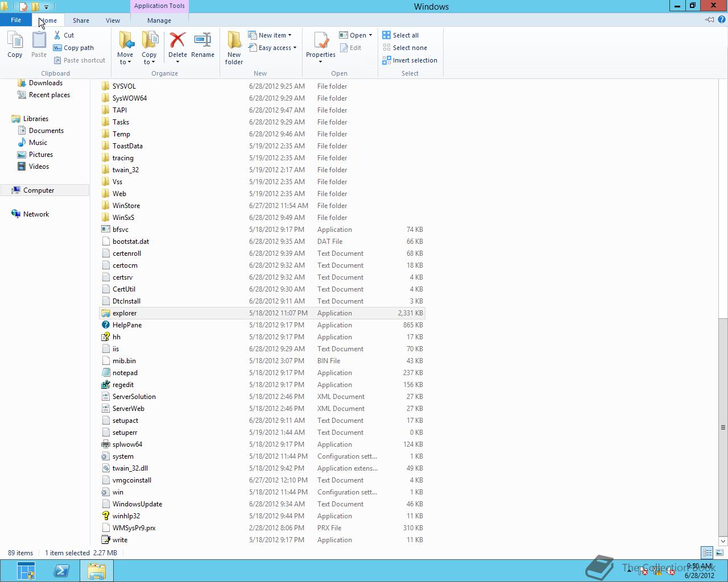Open Downloads in the navigation pane
The height and width of the screenshot is (582, 728).
(x=45, y=83)
